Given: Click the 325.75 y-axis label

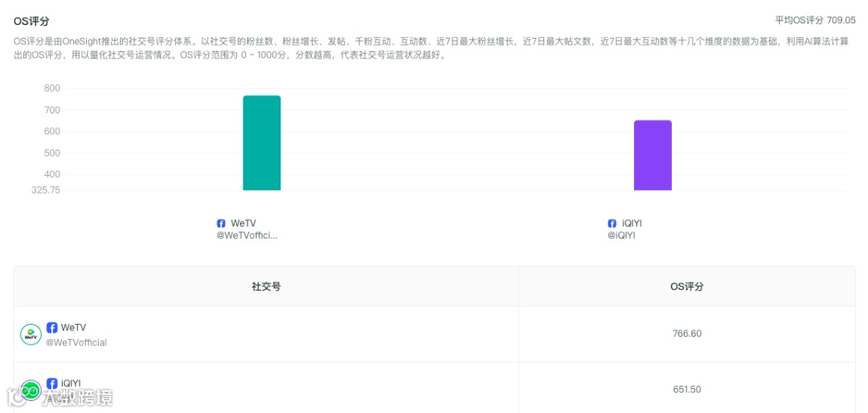Looking at the screenshot, I should pos(46,190).
